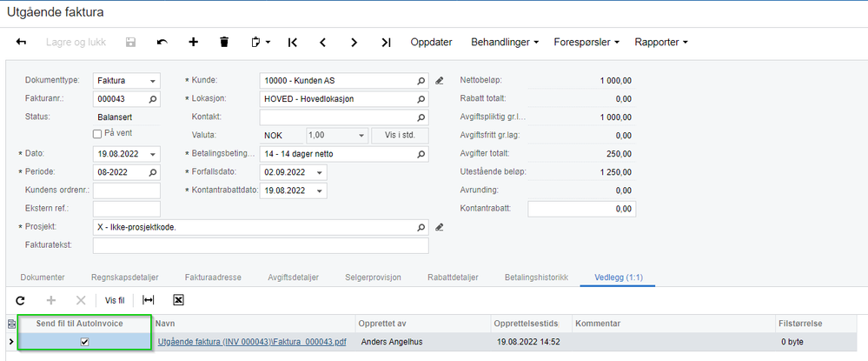868x361 pixels.
Task: Expand the Behandlinger menu
Action: pos(505,42)
